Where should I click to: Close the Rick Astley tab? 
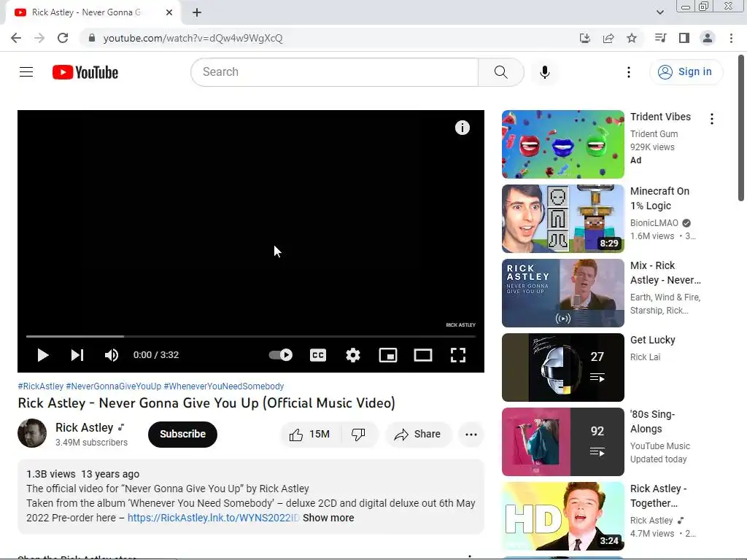[169, 12]
